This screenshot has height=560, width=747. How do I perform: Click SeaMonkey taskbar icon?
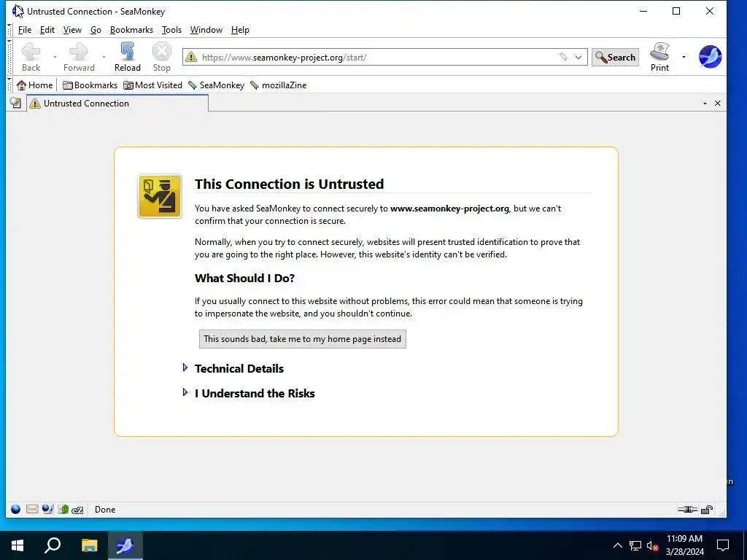point(125,545)
